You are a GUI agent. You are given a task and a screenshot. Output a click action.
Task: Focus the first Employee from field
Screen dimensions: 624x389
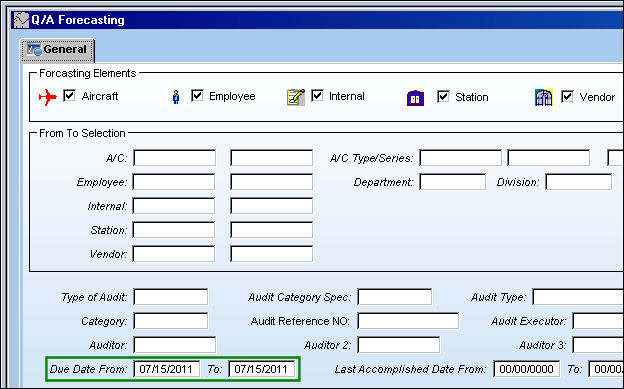[x=174, y=182]
